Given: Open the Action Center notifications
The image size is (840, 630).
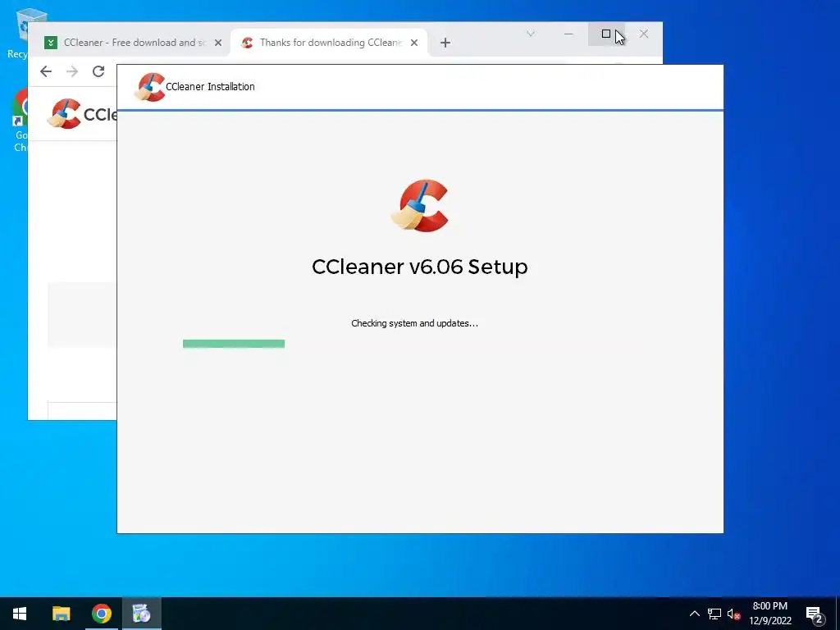Looking at the screenshot, I should tap(815, 614).
